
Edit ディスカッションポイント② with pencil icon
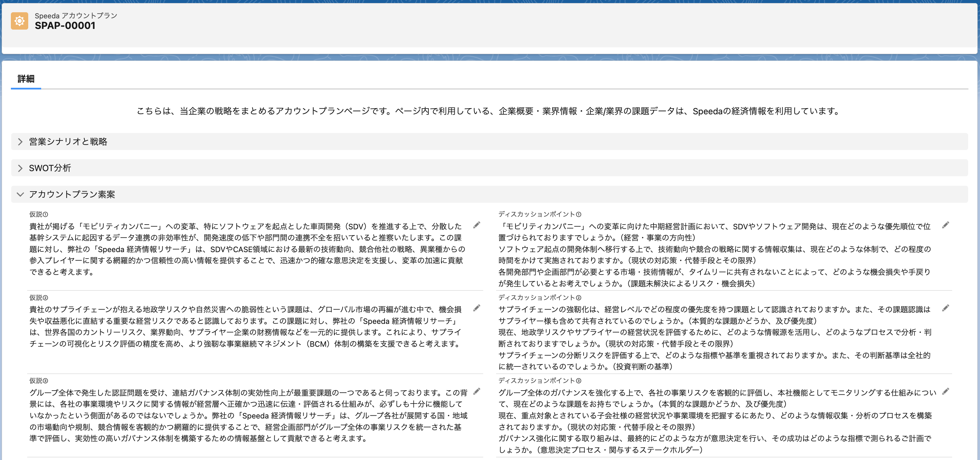tap(945, 308)
